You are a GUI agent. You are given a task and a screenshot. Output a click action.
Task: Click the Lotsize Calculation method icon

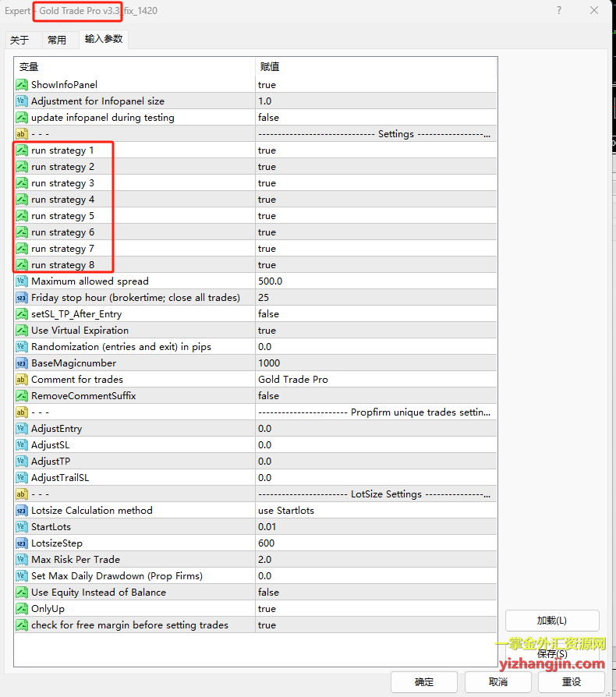pos(22,511)
